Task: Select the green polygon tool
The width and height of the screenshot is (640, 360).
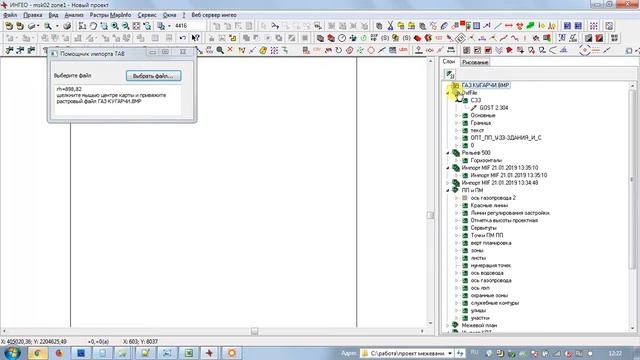Action: point(530,26)
